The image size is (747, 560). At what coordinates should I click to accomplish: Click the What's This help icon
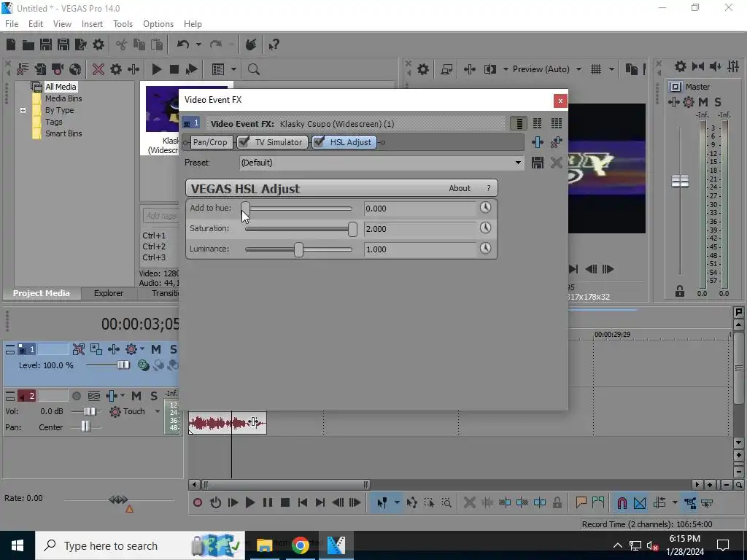[274, 44]
